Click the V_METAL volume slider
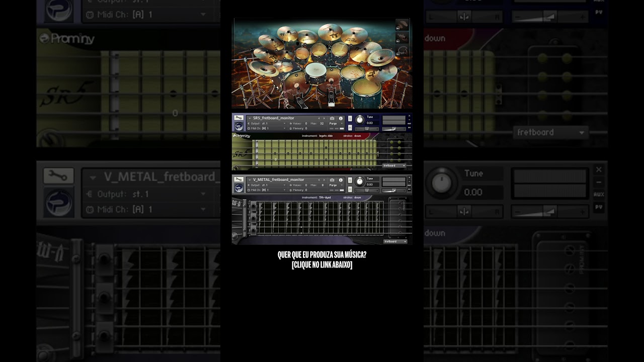 tap(394, 191)
